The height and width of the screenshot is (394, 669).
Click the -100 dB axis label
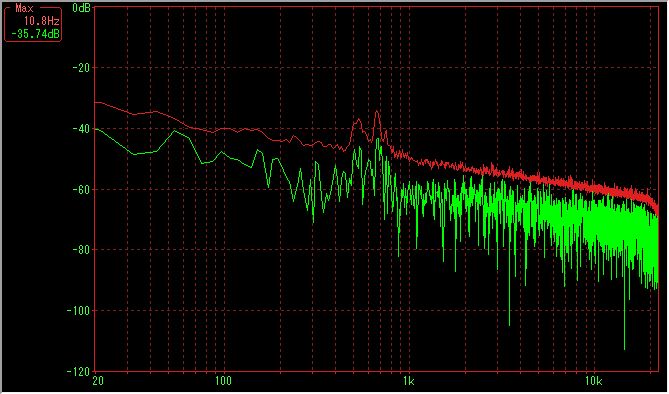click(79, 310)
